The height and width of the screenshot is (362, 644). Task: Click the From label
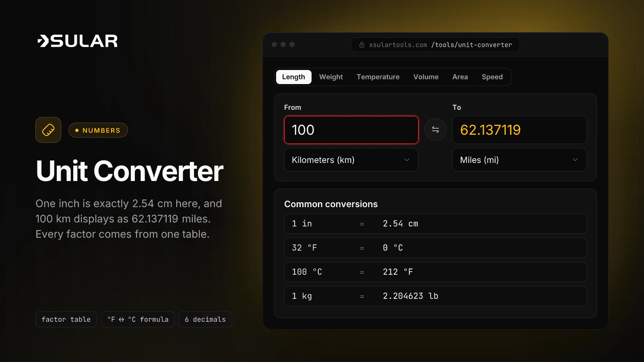[x=293, y=107]
